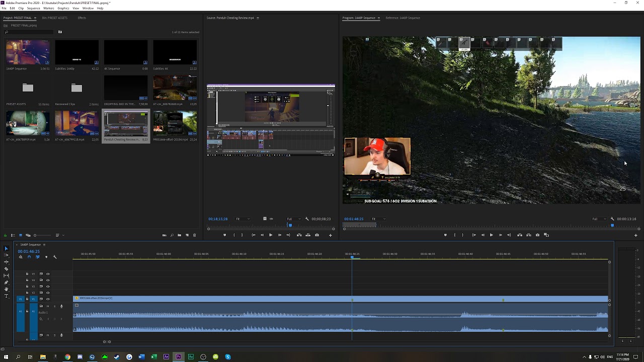644x362 pixels.
Task: Step forward one frame in Program monitor
Action: pyautogui.click(x=500, y=235)
